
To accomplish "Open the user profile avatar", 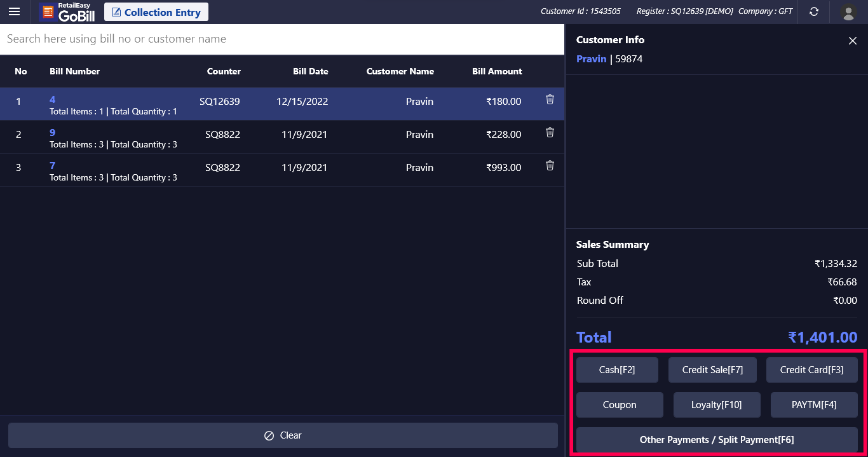I will pyautogui.click(x=848, y=12).
